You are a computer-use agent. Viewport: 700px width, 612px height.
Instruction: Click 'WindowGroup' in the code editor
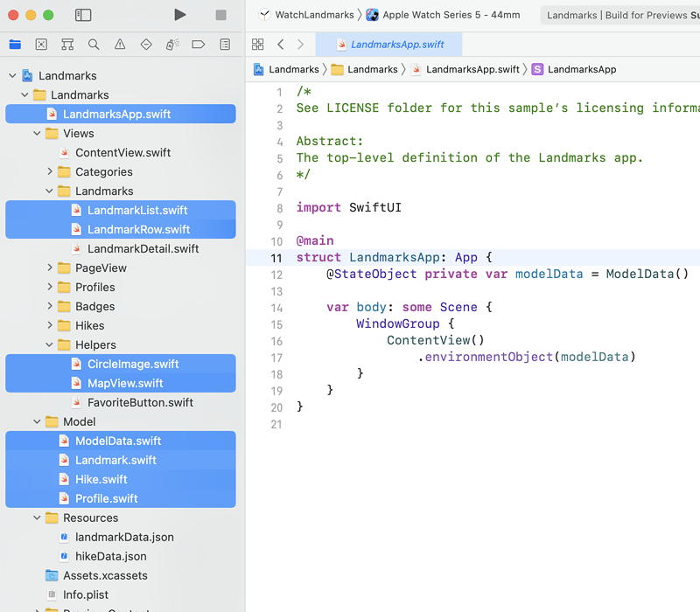coord(398,323)
